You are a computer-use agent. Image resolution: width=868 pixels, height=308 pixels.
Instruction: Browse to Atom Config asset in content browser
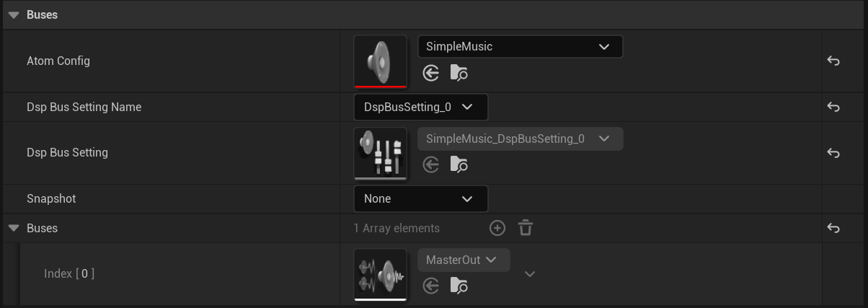point(459,72)
